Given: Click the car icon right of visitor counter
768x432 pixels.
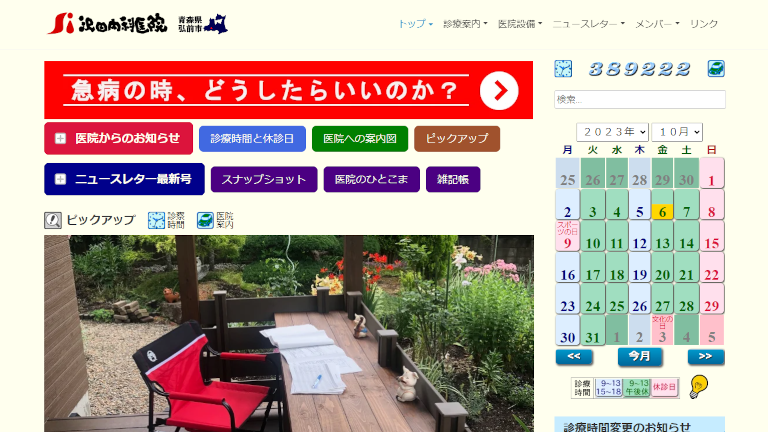Looking at the screenshot, I should (x=716, y=69).
